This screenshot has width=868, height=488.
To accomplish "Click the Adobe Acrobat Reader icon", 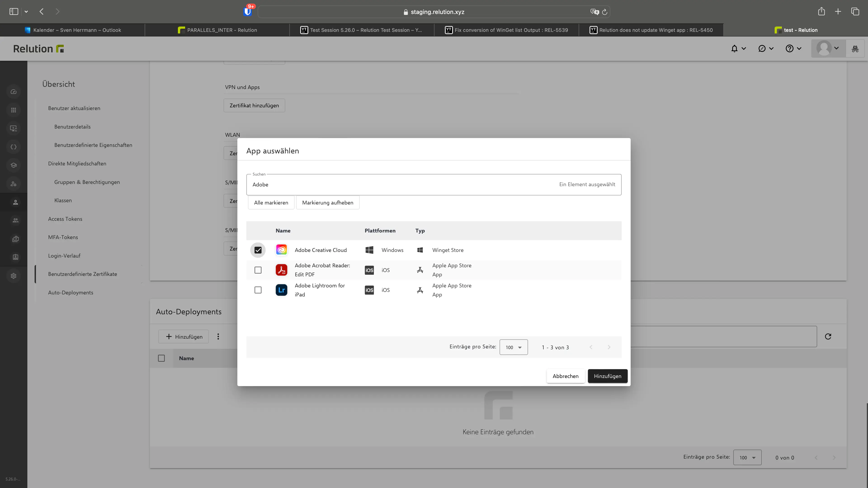I will (281, 270).
